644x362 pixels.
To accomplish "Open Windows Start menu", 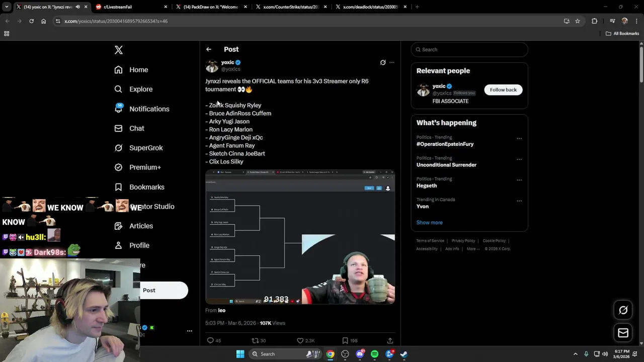I will [240, 354].
